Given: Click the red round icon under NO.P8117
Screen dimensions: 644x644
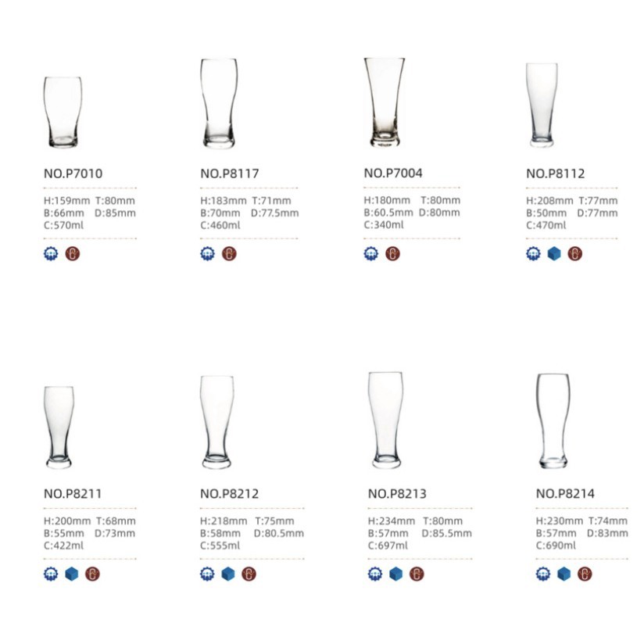Looking at the screenshot, I should 229,254.
